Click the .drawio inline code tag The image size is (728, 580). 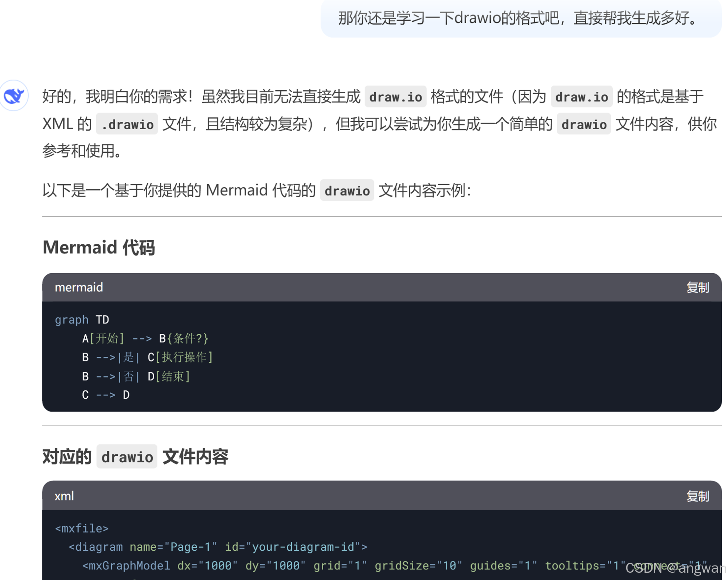tap(127, 124)
